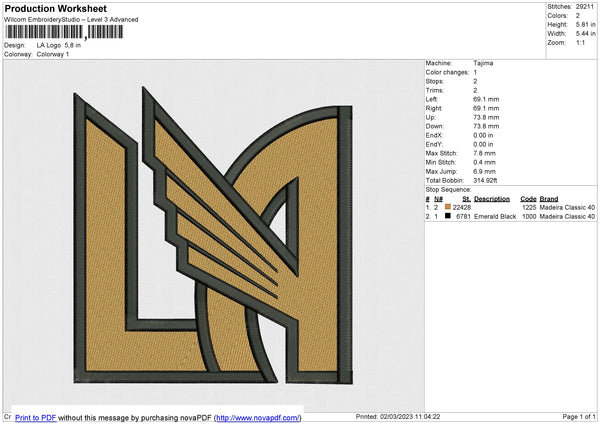Viewport: 600px width, 424px height.
Task: Click the gold thread color swatch
Action: [448, 207]
